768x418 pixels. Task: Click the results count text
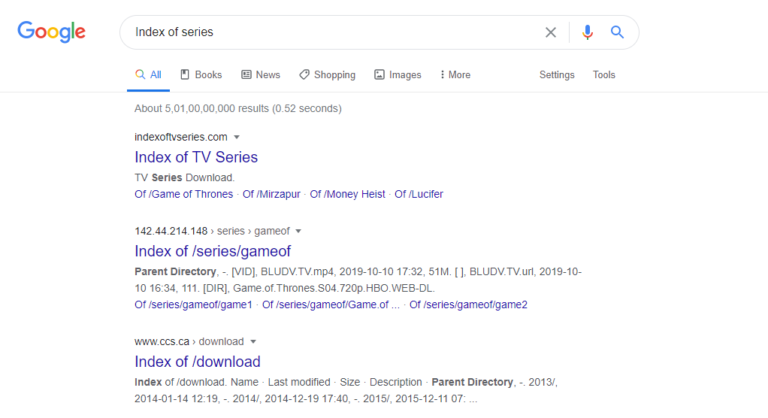(238, 108)
